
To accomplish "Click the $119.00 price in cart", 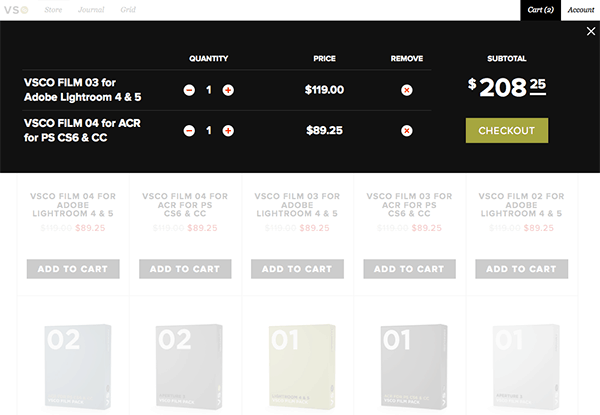I will pyautogui.click(x=324, y=90).
